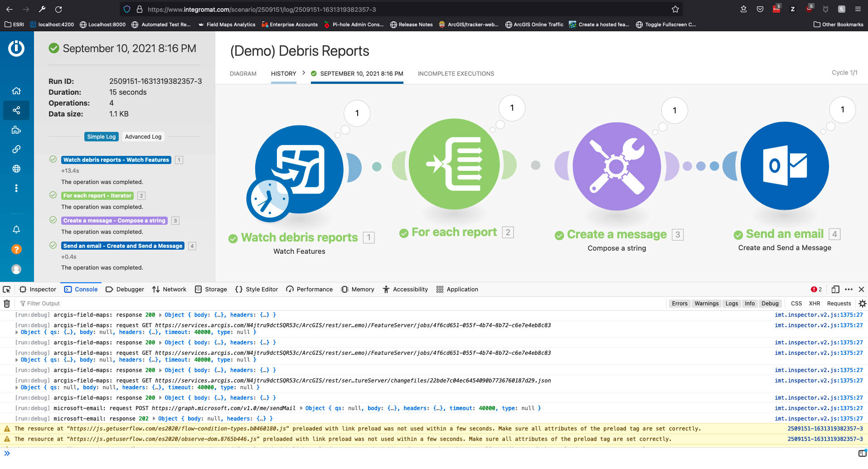Open the devtools settings gear
Viewport: 868px width, 469px height.
[x=863, y=303]
